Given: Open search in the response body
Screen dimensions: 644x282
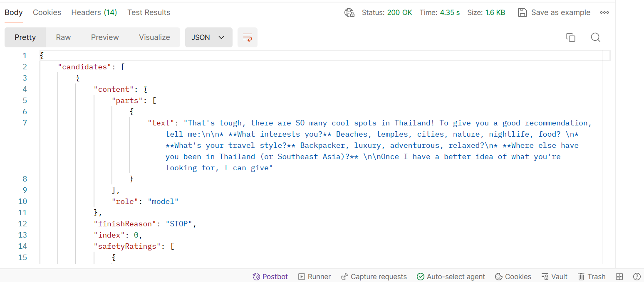Looking at the screenshot, I should 595,37.
